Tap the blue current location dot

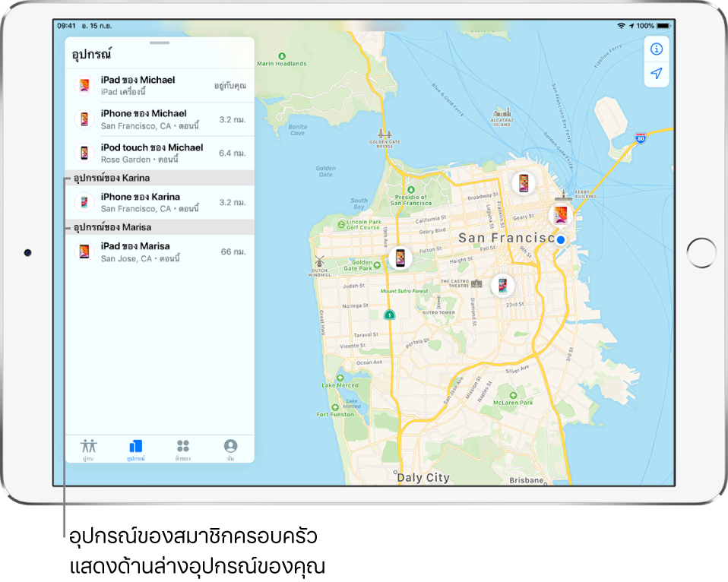pyautogui.click(x=561, y=240)
